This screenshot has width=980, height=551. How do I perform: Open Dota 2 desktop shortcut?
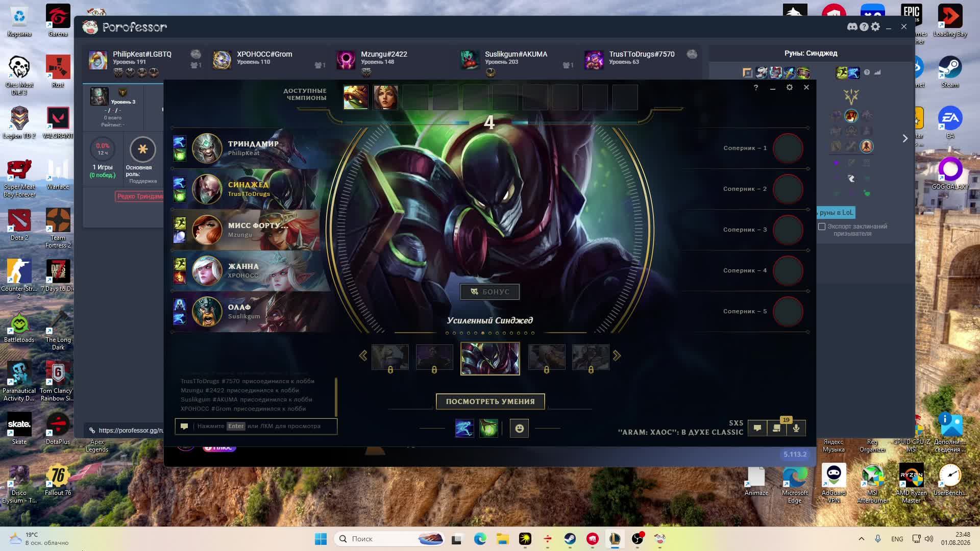(x=19, y=224)
